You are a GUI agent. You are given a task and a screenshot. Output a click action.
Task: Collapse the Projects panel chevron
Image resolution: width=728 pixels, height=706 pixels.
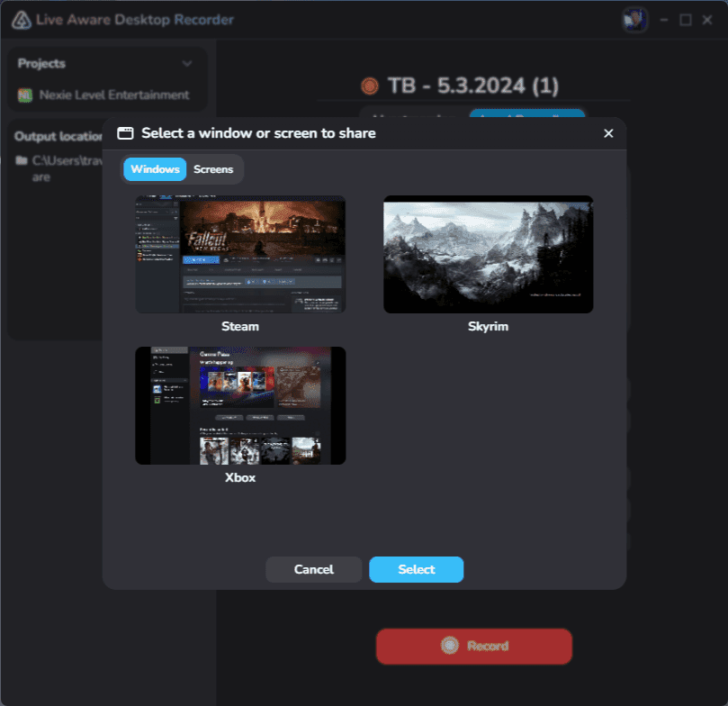click(x=187, y=63)
